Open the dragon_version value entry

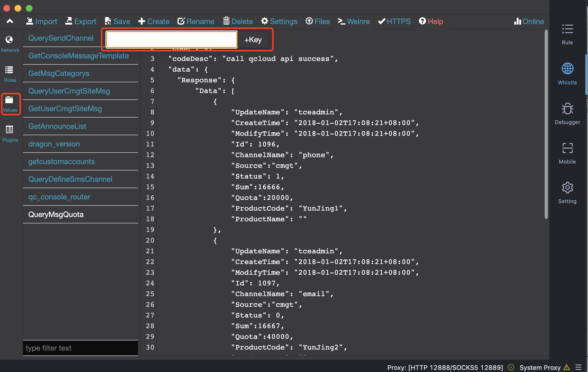(54, 144)
